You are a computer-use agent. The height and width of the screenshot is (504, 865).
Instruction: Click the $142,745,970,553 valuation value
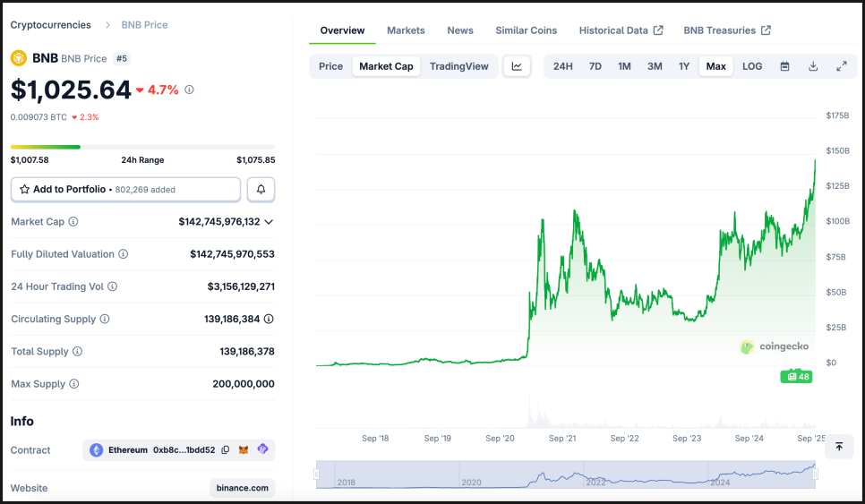pos(232,253)
